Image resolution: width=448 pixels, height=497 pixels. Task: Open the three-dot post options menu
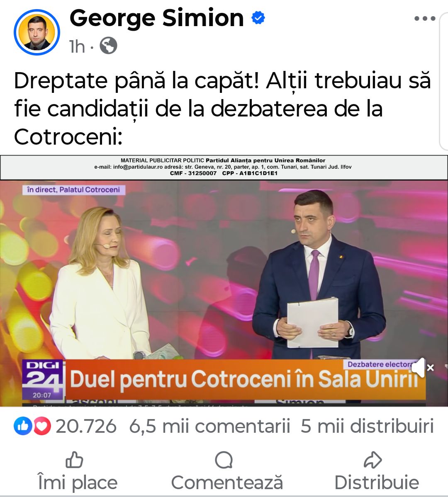point(425,18)
